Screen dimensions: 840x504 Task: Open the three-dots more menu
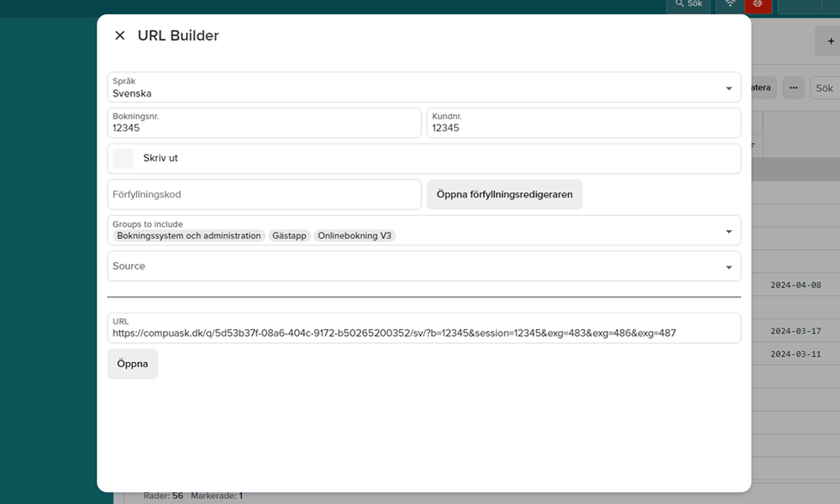(x=794, y=88)
